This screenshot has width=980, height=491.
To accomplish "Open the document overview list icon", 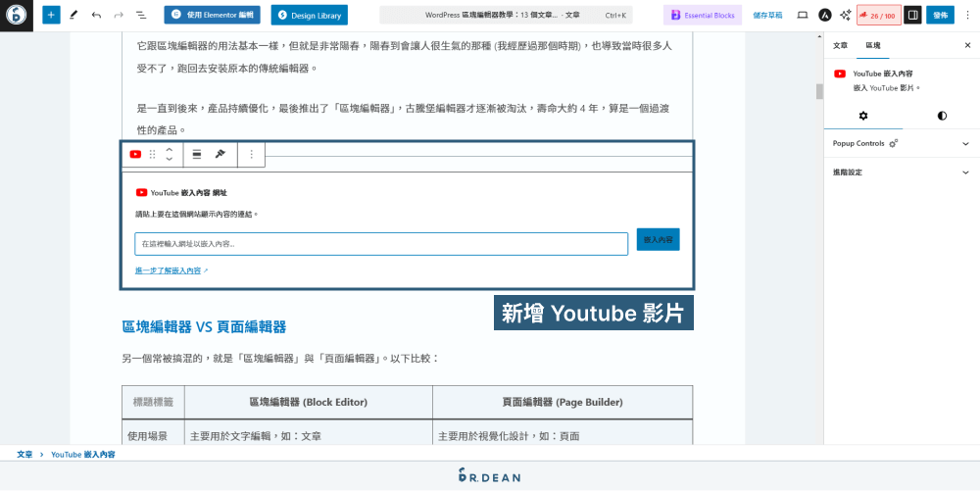I will point(141,15).
